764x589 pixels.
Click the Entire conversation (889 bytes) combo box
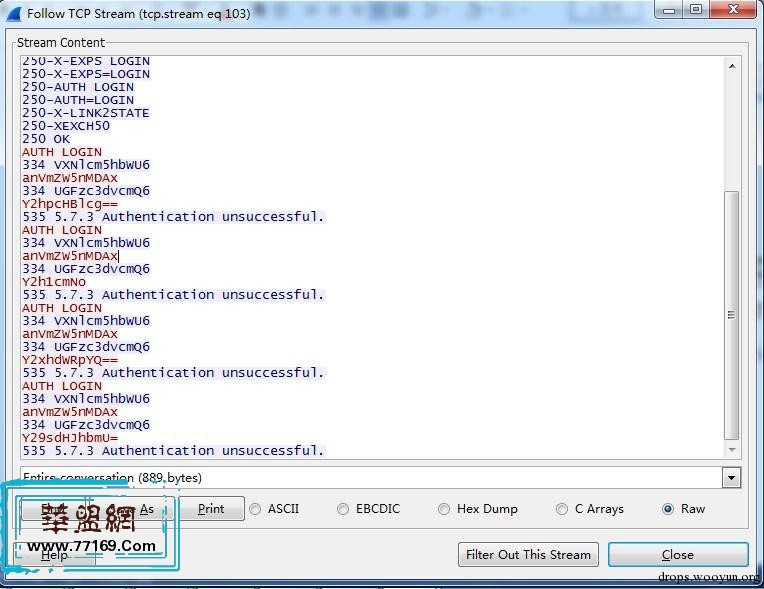370,478
